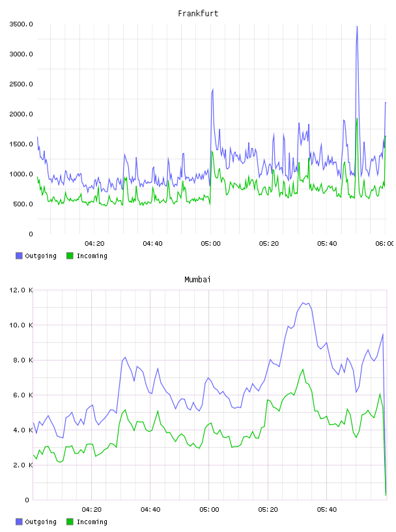Viewport: 396px width, 532px height.
Task: Click the 2500.0 y-axis label on Frankfurt chart
Action: 21,84
